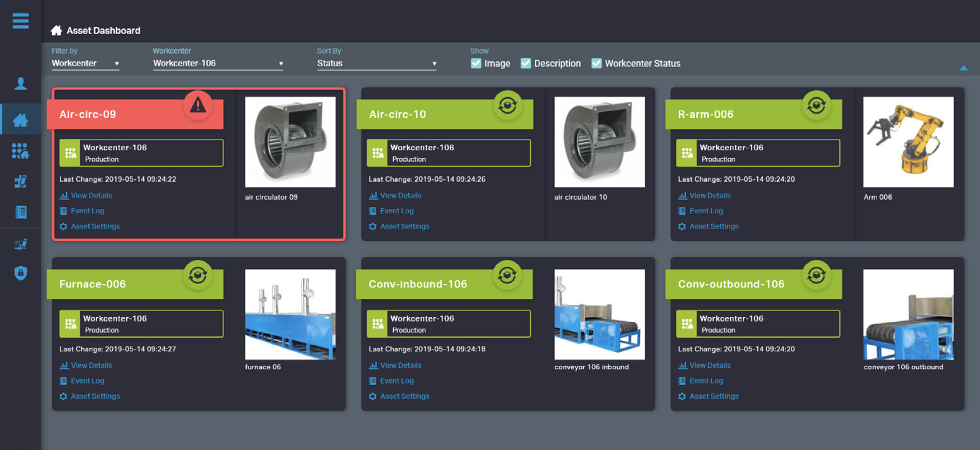Click the alert warning icon on Air-circ-09

198,105
